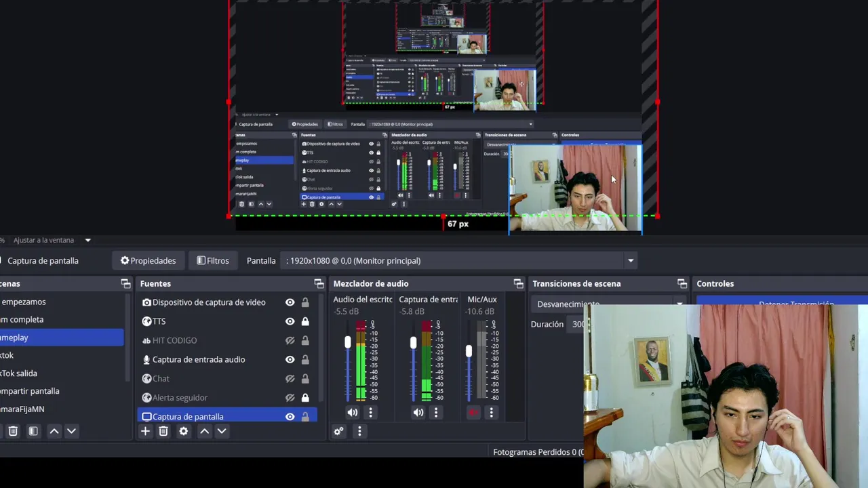Image resolution: width=868 pixels, height=488 pixels.
Task: Hide Captura de entrada audio source
Action: 290,359
